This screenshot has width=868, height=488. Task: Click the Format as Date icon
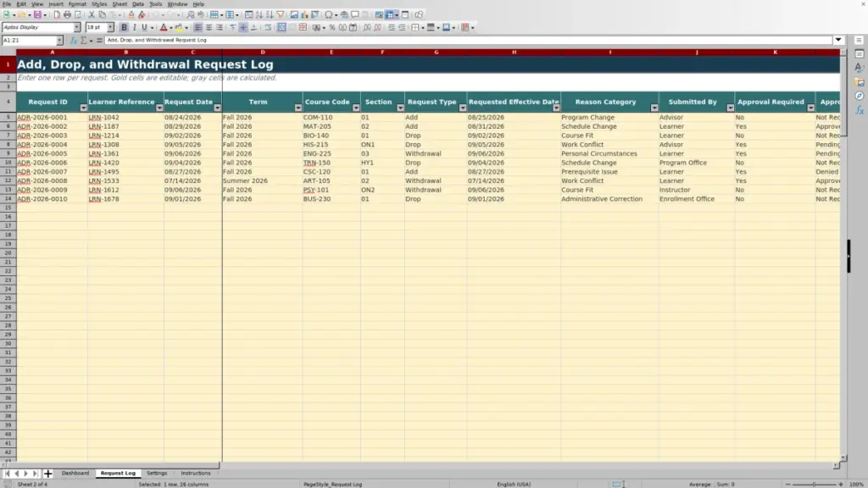pos(353,28)
